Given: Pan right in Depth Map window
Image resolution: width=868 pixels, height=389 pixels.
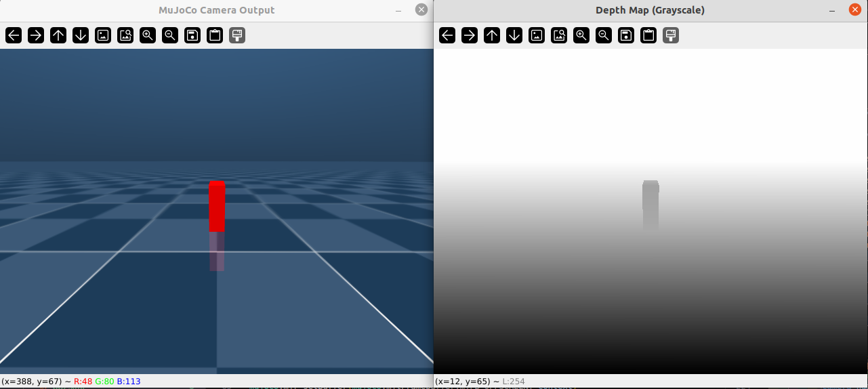Looking at the screenshot, I should [x=470, y=35].
